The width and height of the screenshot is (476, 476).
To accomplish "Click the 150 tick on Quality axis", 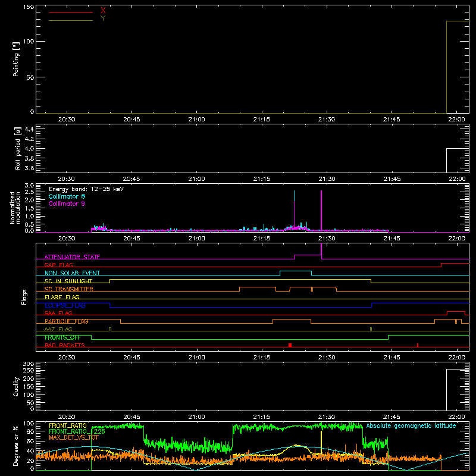I will point(29,387).
